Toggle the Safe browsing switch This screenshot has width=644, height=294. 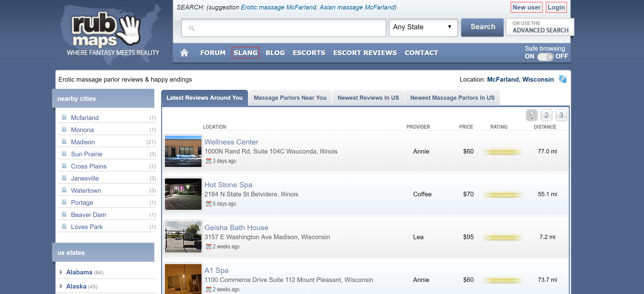tap(545, 57)
